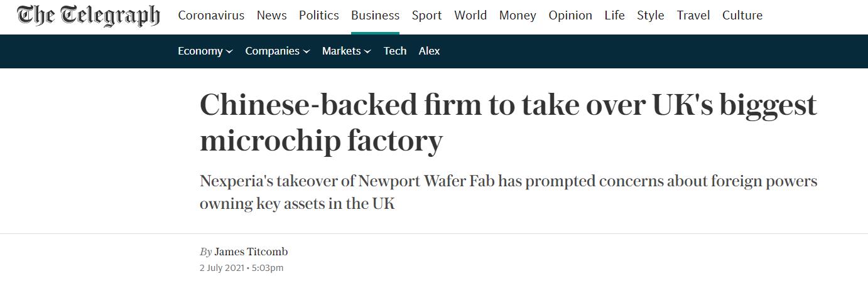The image size is (868, 281).
Task: Click The Telegraph logo
Action: coord(89,16)
